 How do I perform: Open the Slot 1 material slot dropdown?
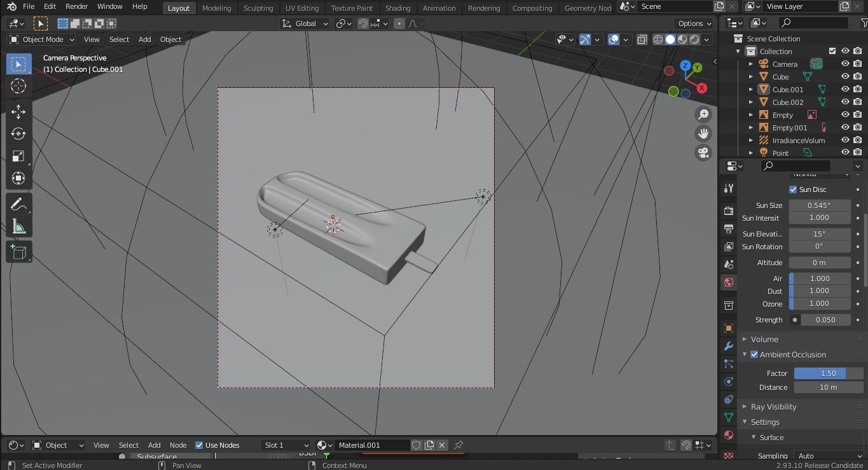pos(286,445)
